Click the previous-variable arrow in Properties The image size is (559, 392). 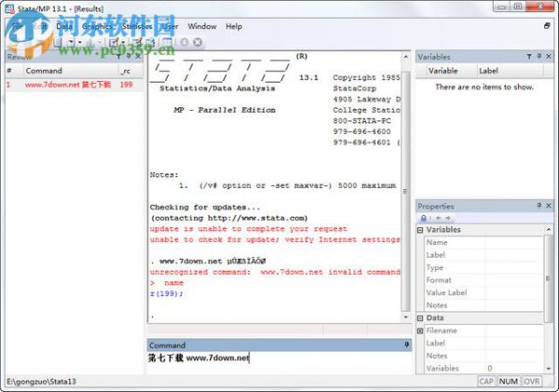[439, 218]
